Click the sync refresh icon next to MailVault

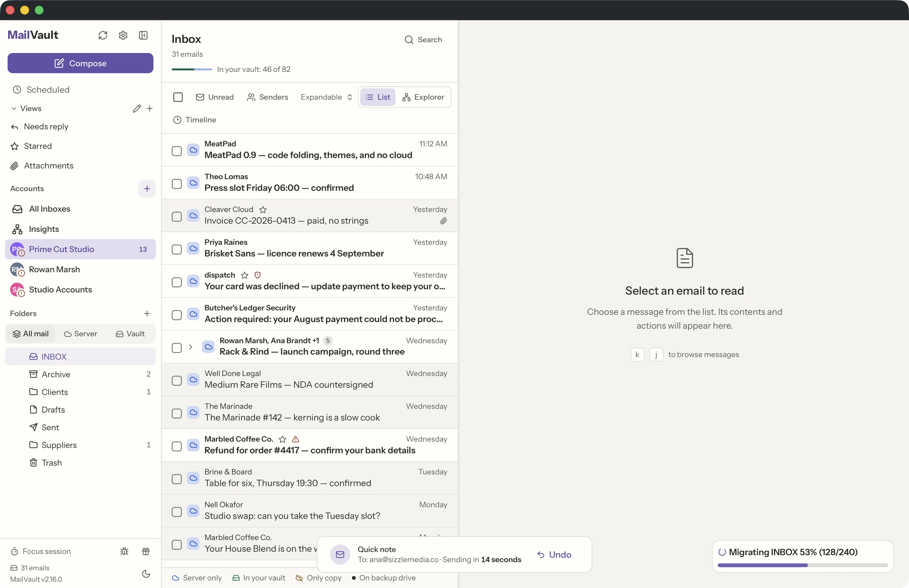(x=103, y=36)
